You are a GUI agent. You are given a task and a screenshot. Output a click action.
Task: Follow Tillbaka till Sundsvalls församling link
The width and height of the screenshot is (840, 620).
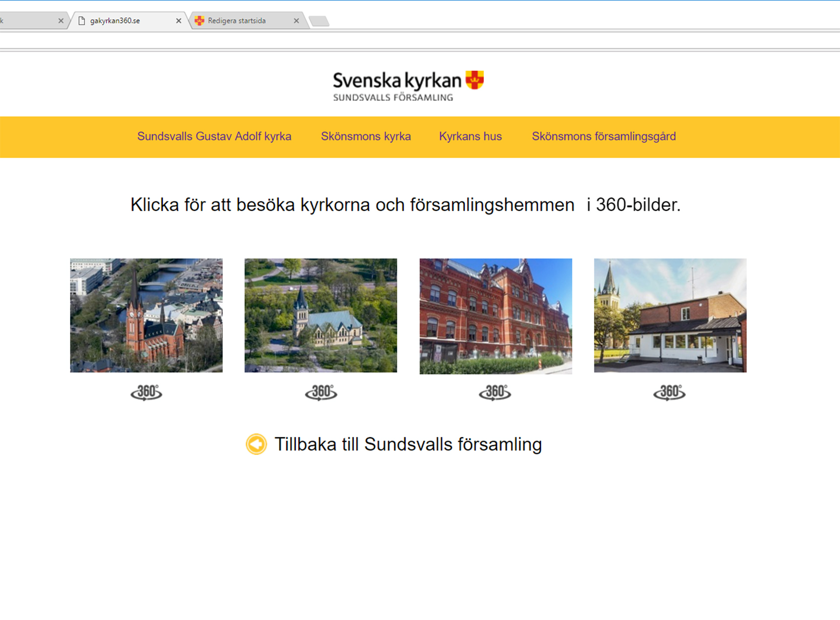[408, 444]
